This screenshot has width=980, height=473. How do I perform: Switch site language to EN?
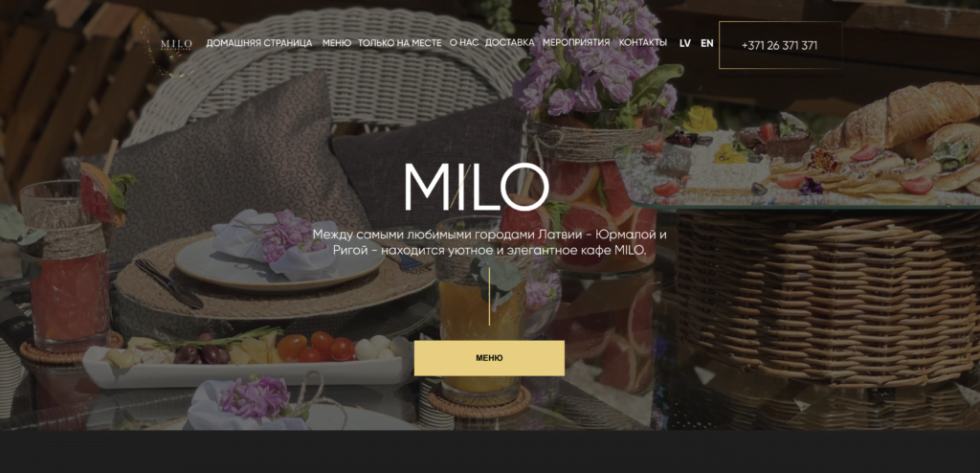(x=707, y=43)
